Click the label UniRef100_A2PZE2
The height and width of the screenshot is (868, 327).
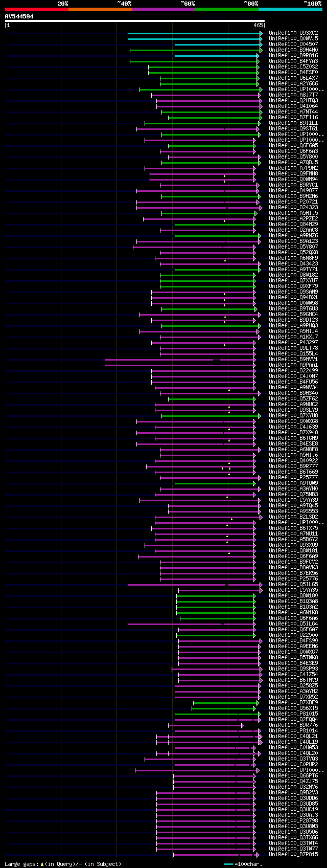click(293, 219)
